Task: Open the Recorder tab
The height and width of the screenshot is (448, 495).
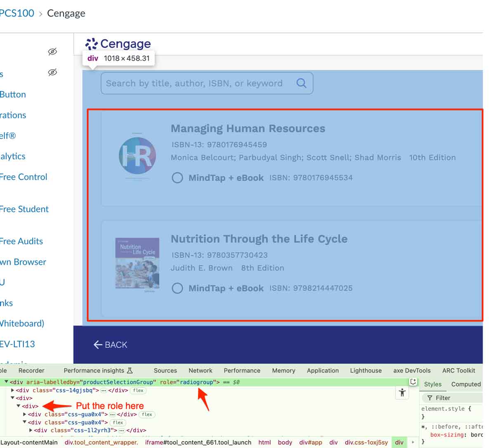Action: point(31,370)
